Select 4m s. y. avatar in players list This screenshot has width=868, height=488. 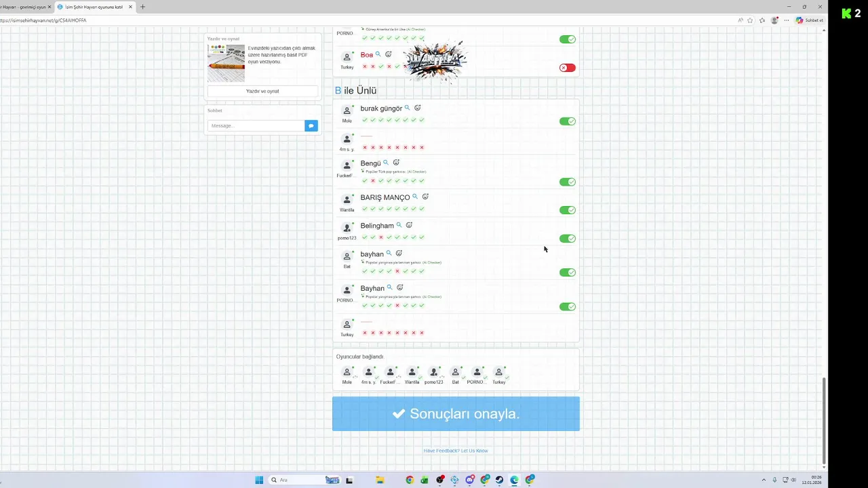[x=368, y=372]
